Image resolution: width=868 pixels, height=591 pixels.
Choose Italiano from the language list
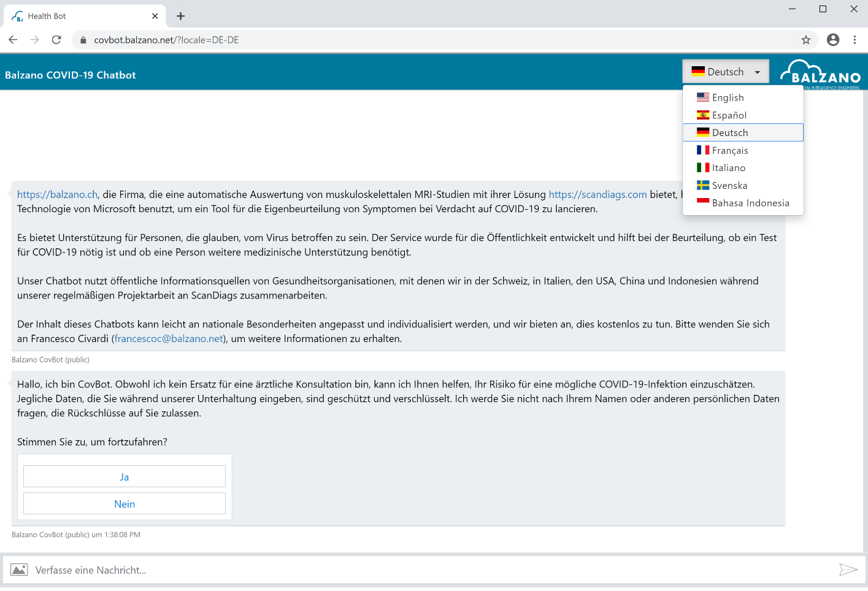pos(743,167)
